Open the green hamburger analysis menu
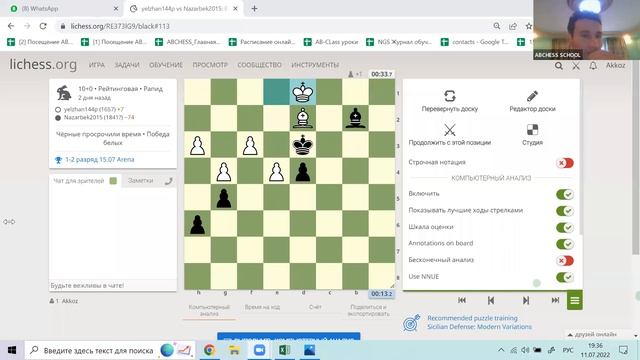Image resolution: width=640 pixels, height=360 pixels. (574, 300)
